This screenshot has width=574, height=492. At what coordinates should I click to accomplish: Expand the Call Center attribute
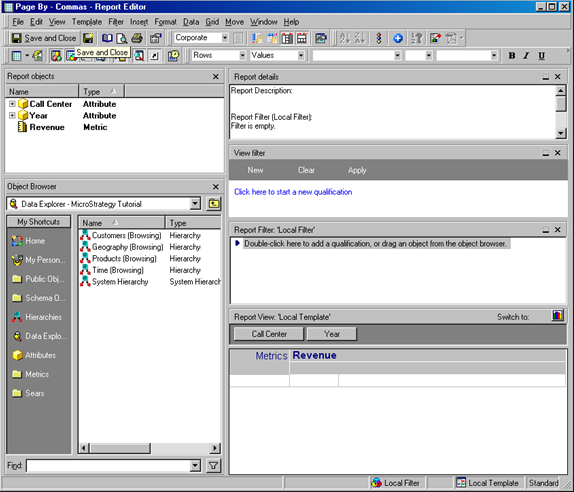pyautogui.click(x=12, y=104)
